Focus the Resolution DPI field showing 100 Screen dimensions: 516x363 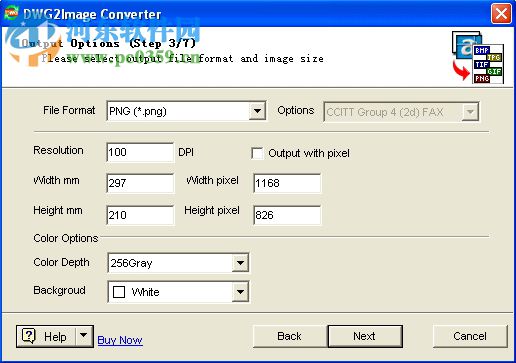coord(140,152)
